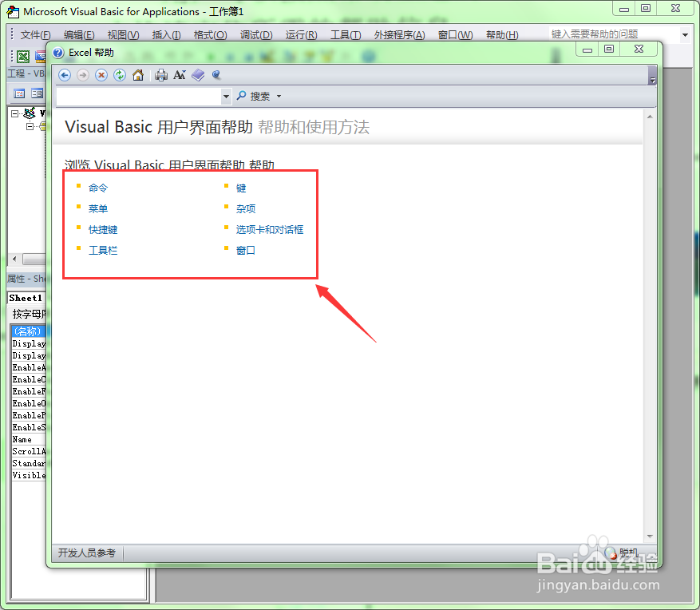Open the 窗口(W) menu

coord(455,35)
